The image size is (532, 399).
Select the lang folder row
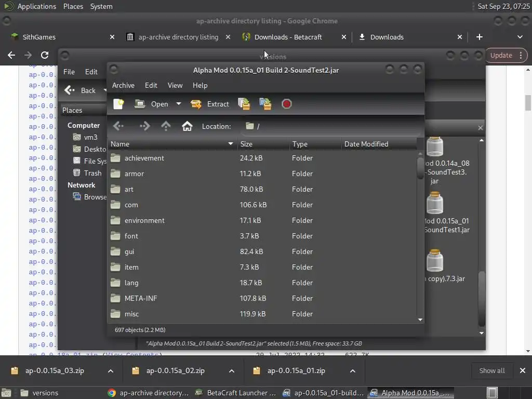click(262, 283)
